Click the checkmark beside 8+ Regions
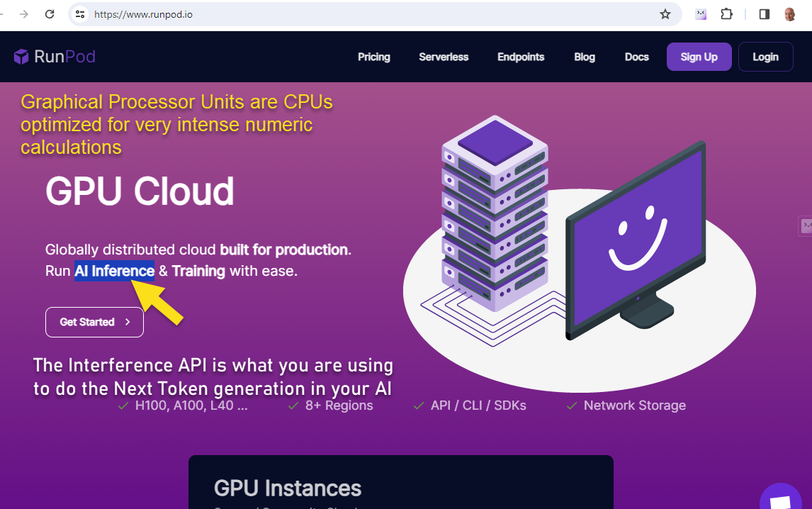Screen dimensions: 812x509 (x=293, y=405)
